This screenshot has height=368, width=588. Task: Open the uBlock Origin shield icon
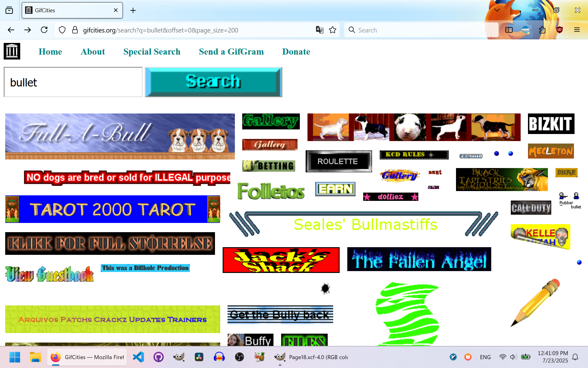(559, 30)
